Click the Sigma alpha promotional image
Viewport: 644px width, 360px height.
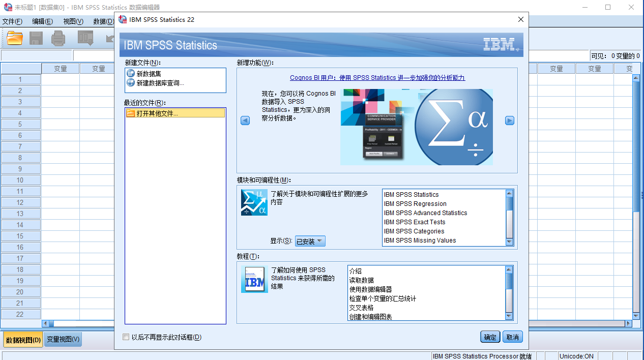click(x=417, y=127)
